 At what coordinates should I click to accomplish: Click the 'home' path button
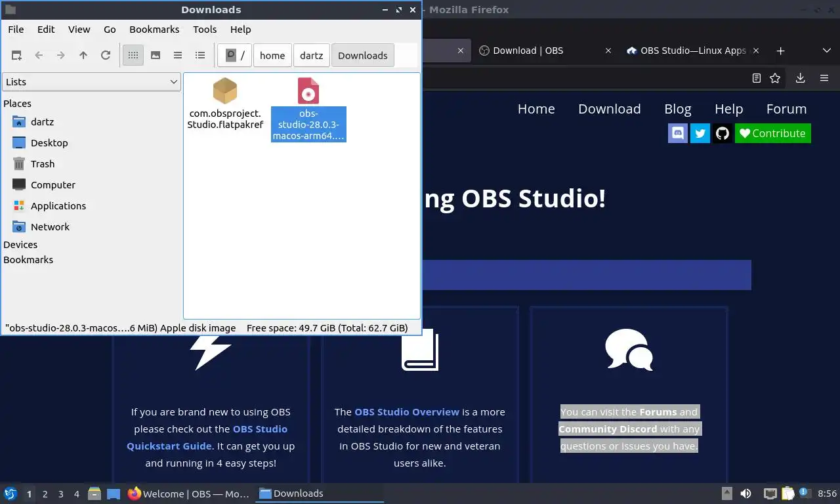point(272,56)
